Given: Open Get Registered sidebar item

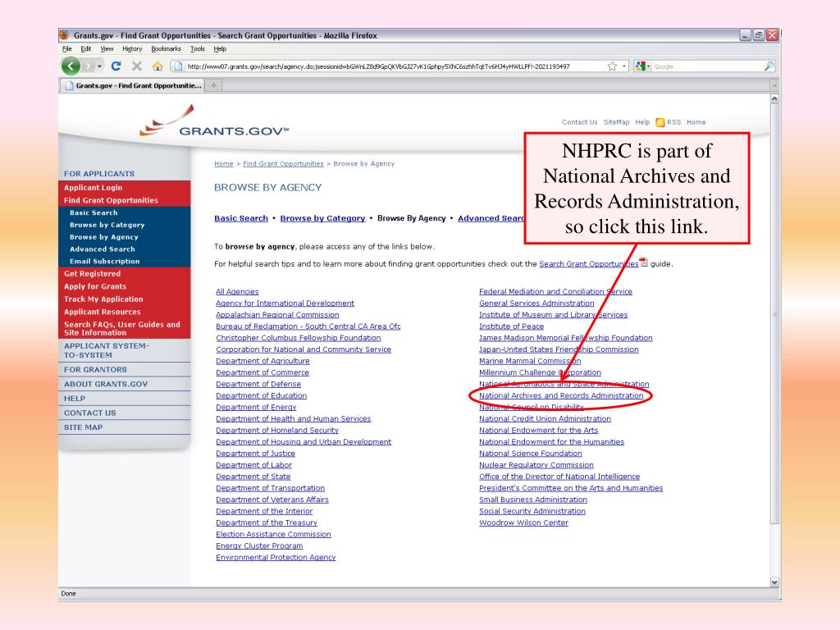Looking at the screenshot, I should click(x=92, y=274).
